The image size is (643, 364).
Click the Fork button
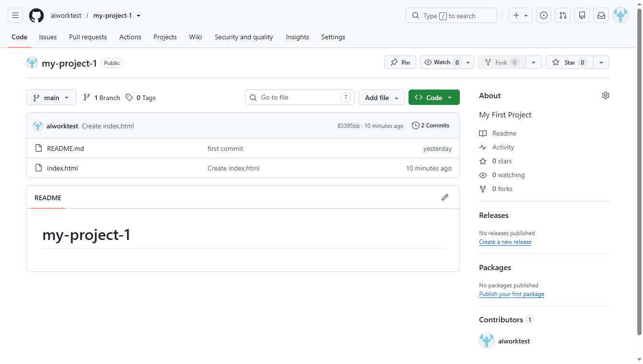pyautogui.click(x=502, y=62)
